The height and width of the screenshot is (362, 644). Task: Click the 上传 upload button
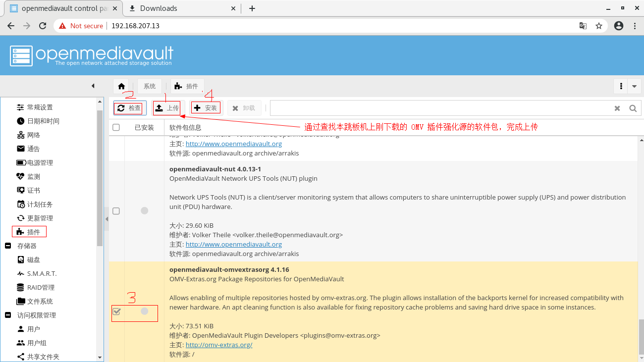pyautogui.click(x=167, y=108)
